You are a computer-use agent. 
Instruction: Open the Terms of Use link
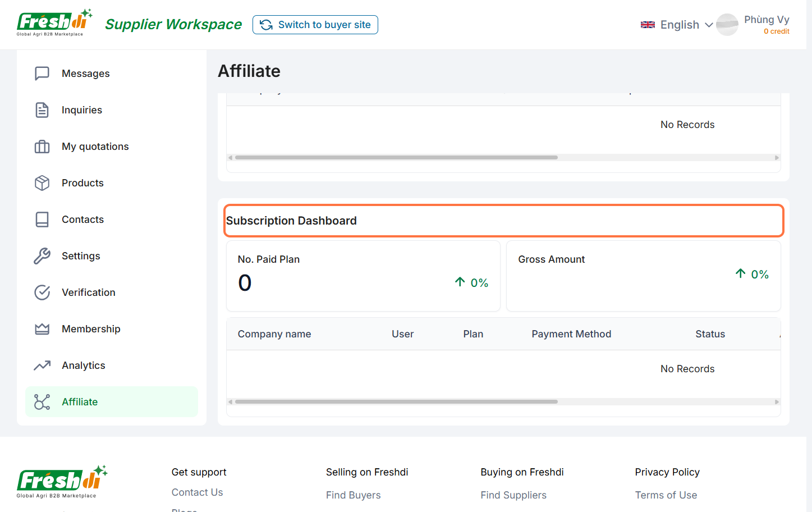pyautogui.click(x=666, y=495)
